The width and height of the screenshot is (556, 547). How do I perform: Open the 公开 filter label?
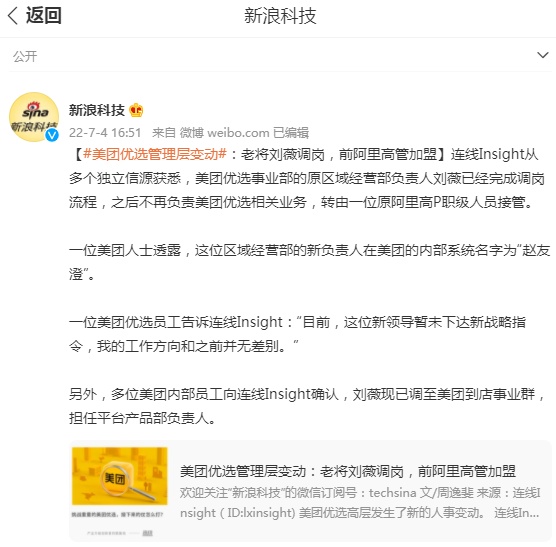pos(25,56)
